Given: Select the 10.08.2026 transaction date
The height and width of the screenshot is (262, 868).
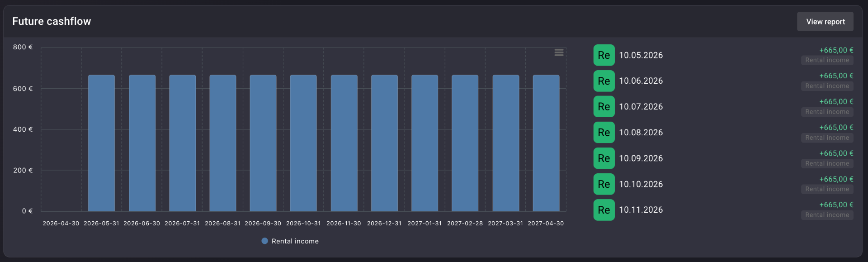Looking at the screenshot, I should click(x=641, y=133).
